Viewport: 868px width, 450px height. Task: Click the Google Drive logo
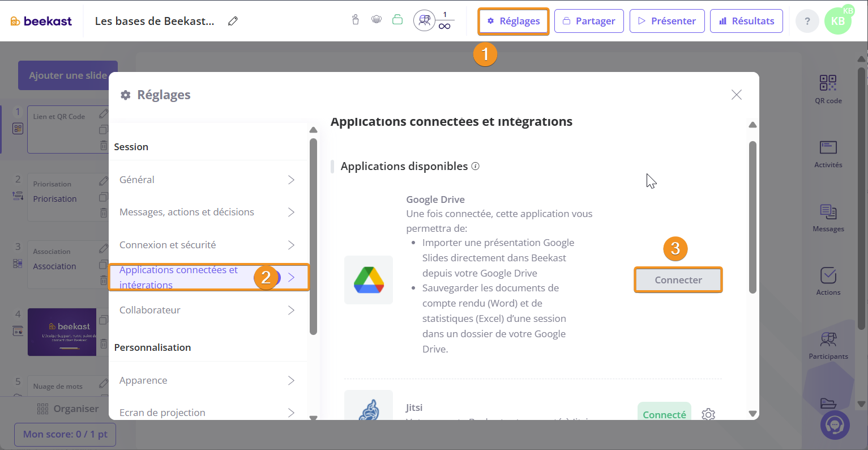[369, 280]
